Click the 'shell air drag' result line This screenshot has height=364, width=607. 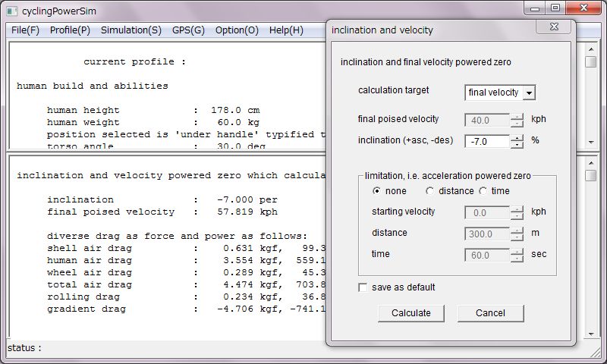tap(186, 248)
